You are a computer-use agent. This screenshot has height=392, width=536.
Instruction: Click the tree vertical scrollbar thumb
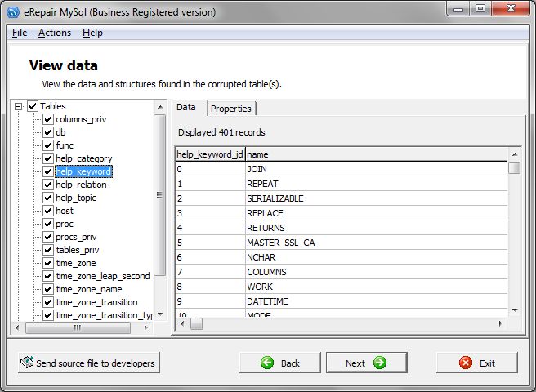(x=159, y=195)
